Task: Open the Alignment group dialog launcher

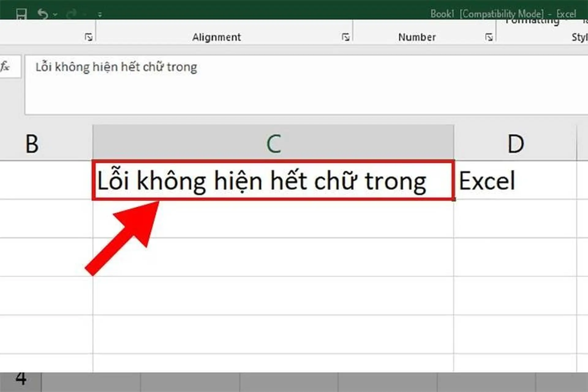Action: tap(346, 37)
